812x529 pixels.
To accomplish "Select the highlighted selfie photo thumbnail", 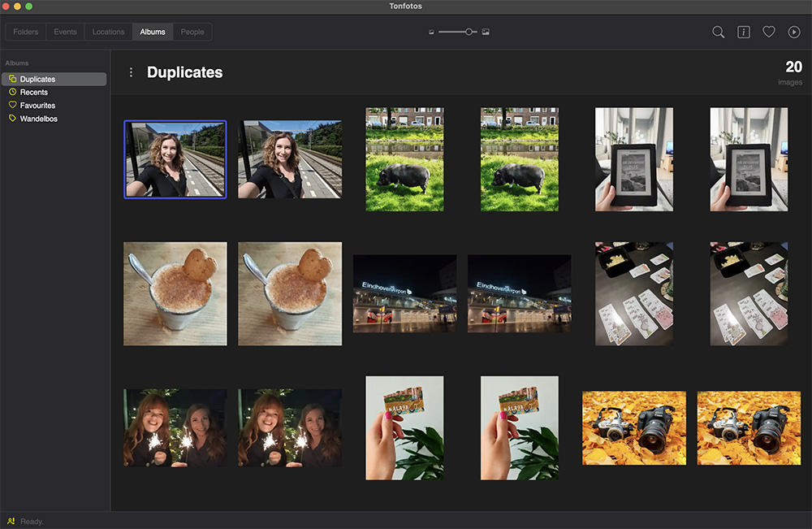I will pos(175,159).
